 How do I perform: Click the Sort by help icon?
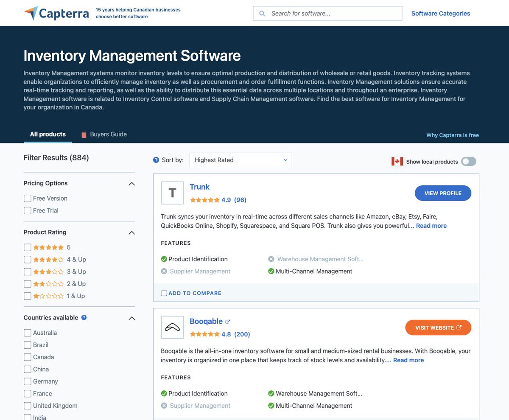[x=156, y=160]
